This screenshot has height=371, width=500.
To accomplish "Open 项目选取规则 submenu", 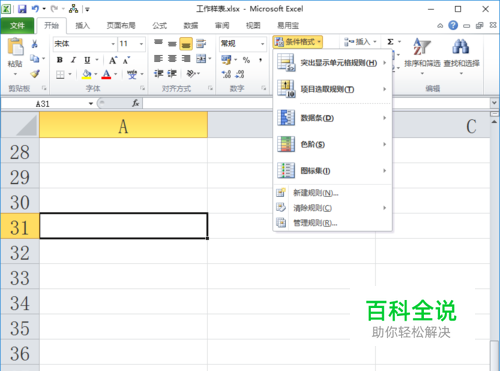I will (332, 89).
